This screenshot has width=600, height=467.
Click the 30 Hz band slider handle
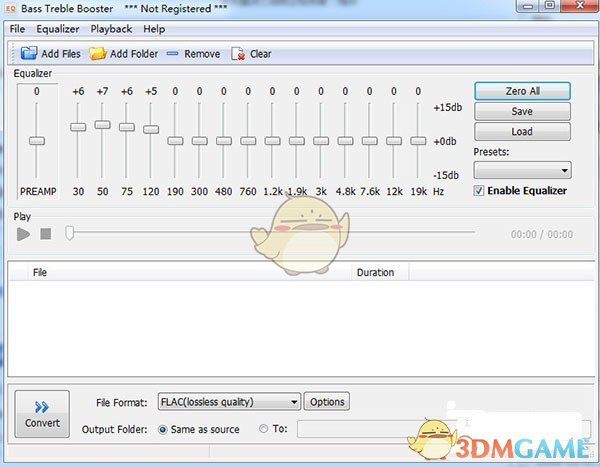pyautogui.click(x=78, y=127)
